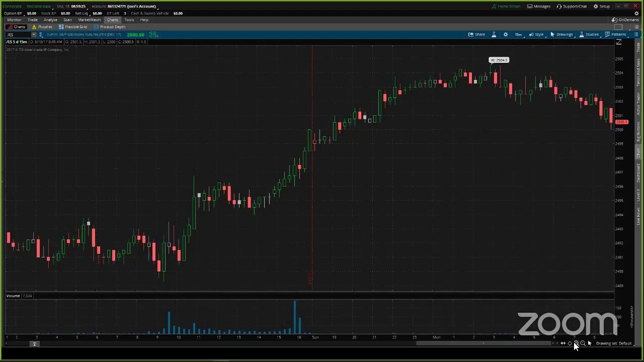Click the zoom-out magnifier icon
644x362 pixels.
(583, 343)
